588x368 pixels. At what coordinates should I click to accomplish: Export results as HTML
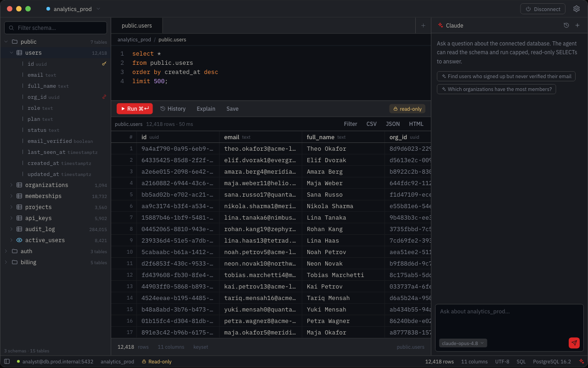coord(416,124)
